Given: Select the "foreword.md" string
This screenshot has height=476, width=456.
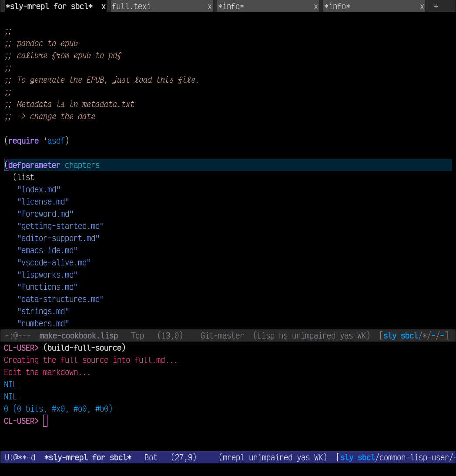Looking at the screenshot, I should (45, 214).
